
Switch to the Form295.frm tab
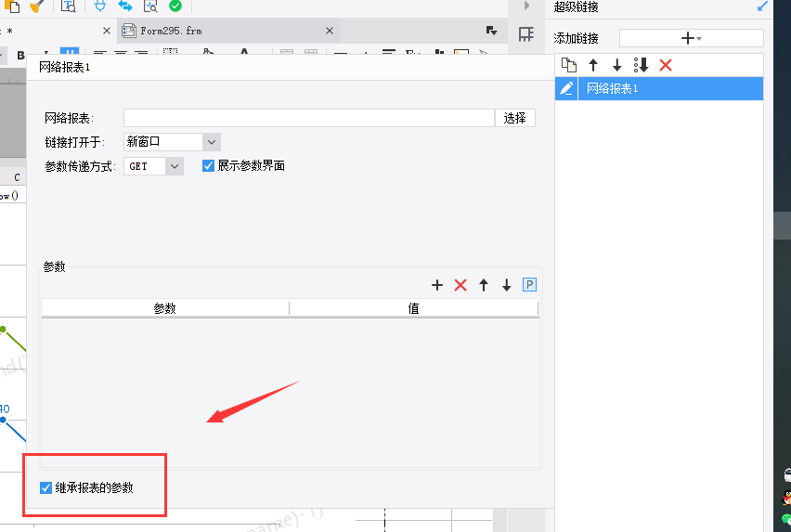pos(228,31)
